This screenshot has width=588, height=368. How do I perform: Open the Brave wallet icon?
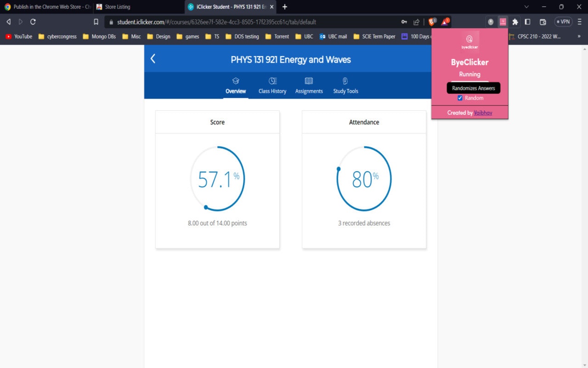543,22
